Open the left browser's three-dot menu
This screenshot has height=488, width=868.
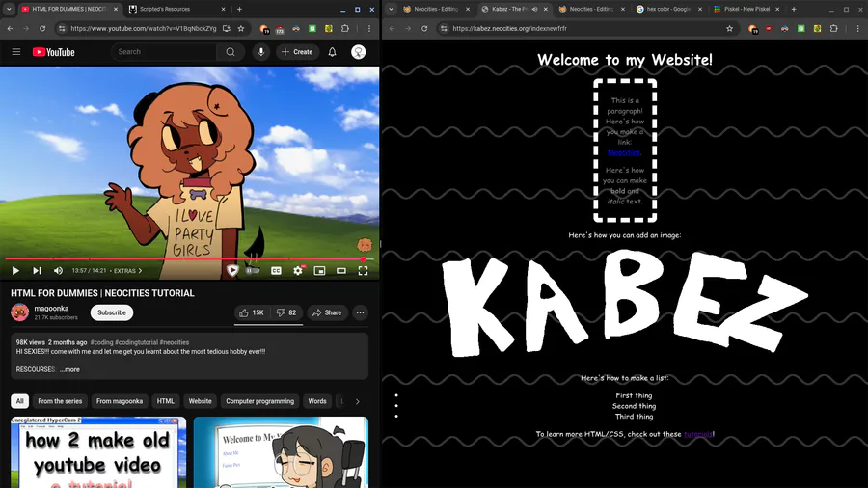pos(369,28)
